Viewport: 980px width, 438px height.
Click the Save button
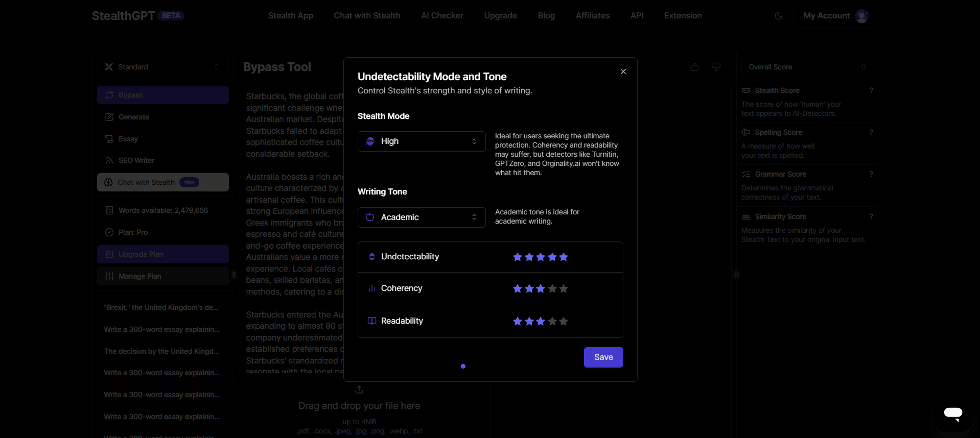pos(603,357)
